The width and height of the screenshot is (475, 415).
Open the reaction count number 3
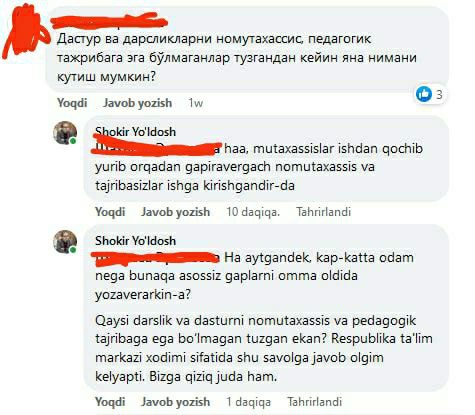pyautogui.click(x=439, y=95)
